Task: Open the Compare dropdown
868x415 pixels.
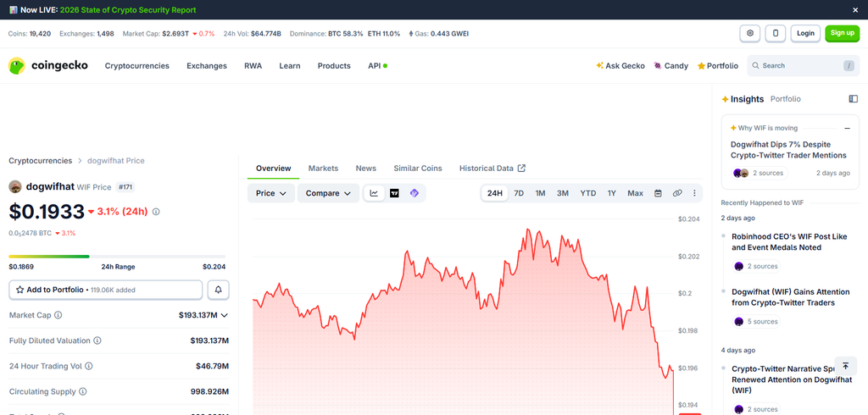Action: coord(328,193)
